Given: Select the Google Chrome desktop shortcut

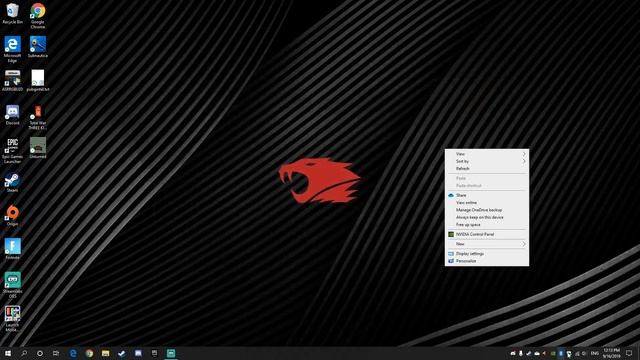Looking at the screenshot, I should (38, 16).
